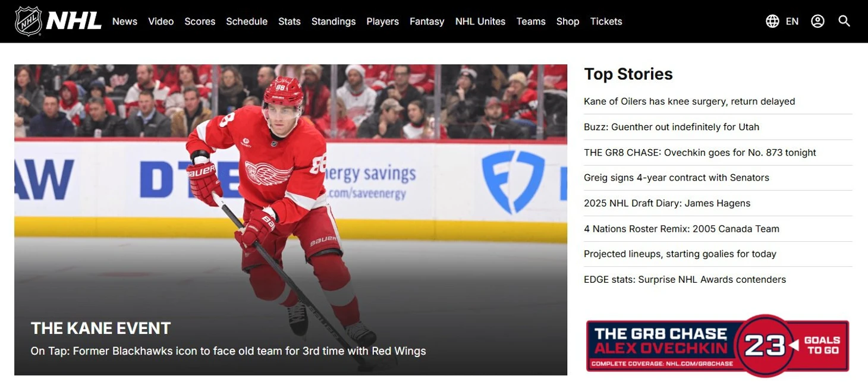Click THE KANE EVENT headline
This screenshot has width=868, height=382.
point(101,328)
